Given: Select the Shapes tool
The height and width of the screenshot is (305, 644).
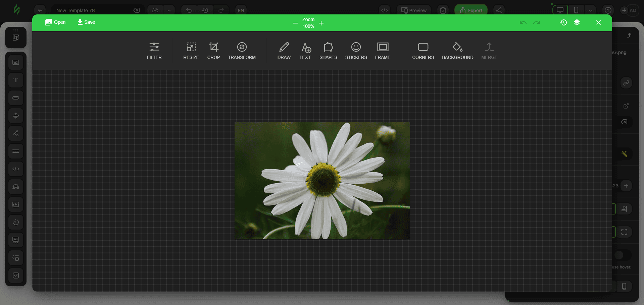Looking at the screenshot, I should (328, 50).
